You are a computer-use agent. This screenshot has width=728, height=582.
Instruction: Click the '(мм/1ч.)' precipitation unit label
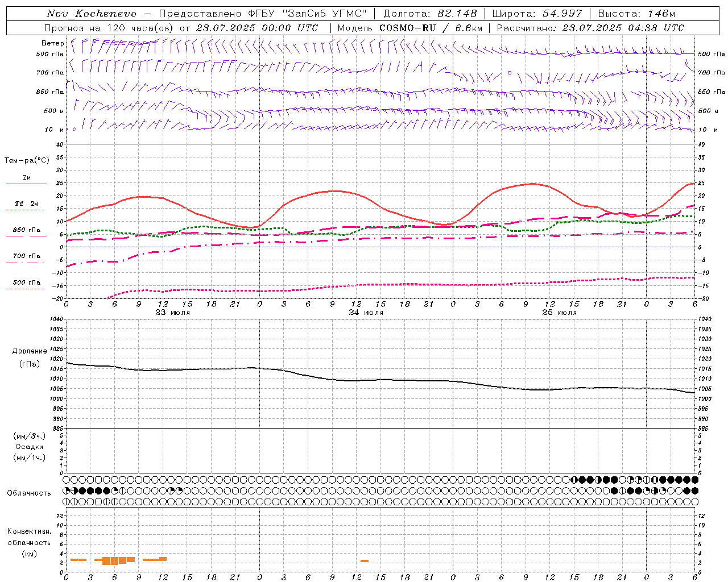click(29, 458)
